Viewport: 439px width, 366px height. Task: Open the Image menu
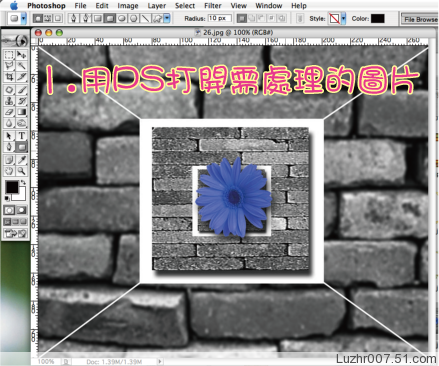128,6
